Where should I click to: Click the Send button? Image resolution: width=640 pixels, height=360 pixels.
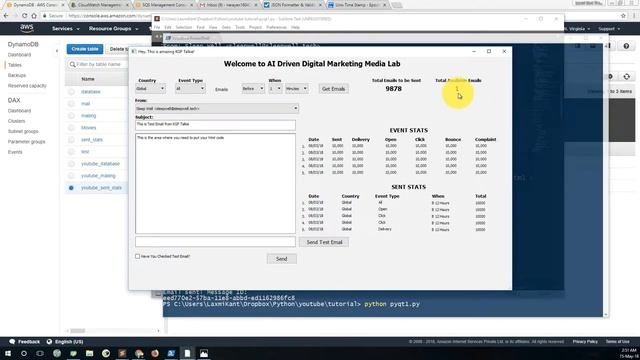tap(282, 259)
